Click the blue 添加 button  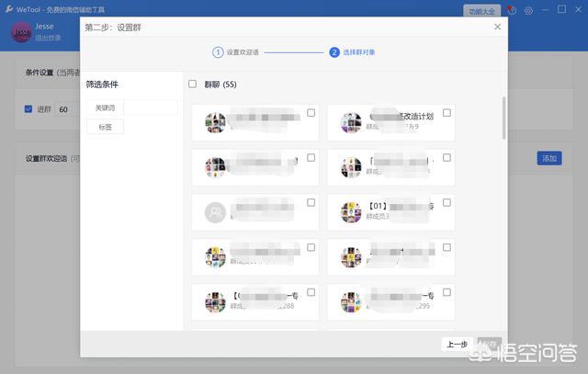[x=548, y=158]
